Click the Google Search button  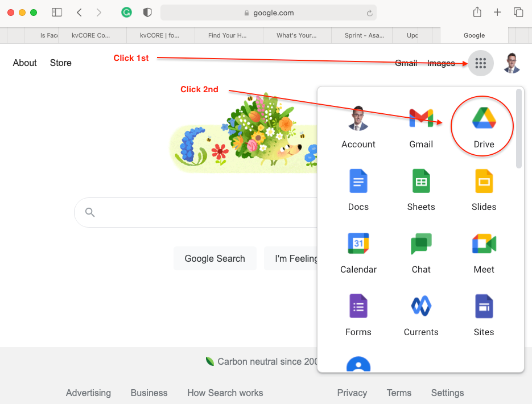pyautogui.click(x=215, y=258)
